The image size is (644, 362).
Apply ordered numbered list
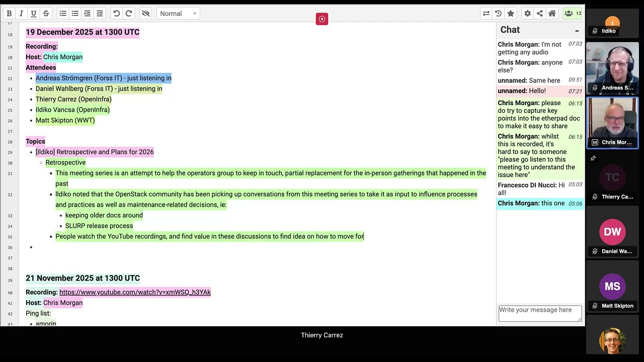click(63, 14)
